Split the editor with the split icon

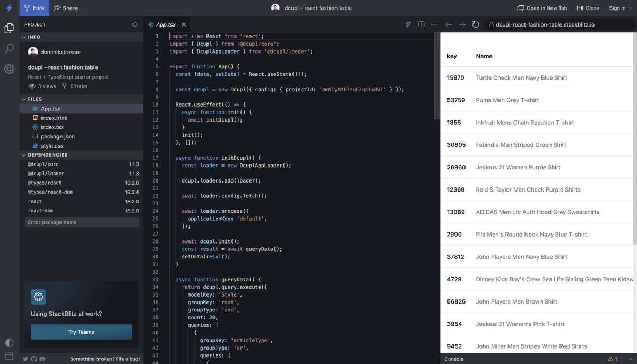click(421, 24)
